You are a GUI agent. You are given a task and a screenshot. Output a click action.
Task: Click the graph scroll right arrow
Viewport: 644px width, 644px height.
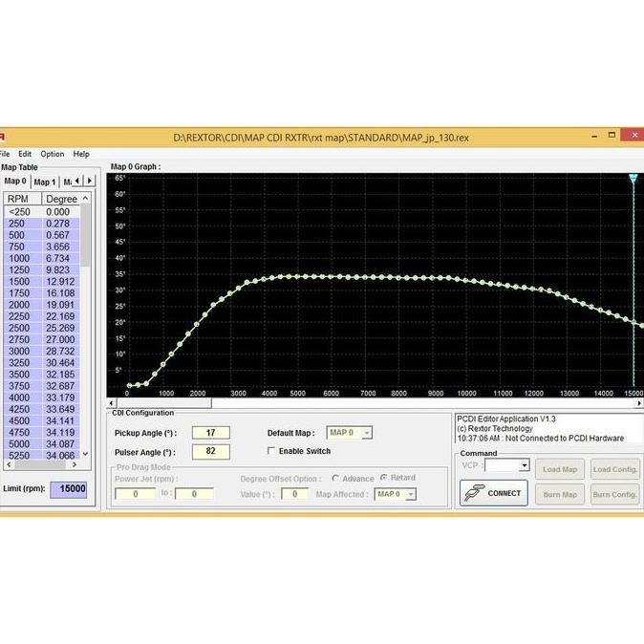639,403
